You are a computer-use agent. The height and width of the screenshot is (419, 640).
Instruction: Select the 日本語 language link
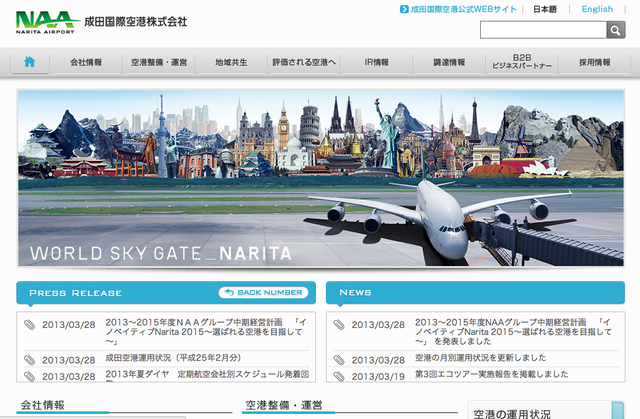coord(545,9)
